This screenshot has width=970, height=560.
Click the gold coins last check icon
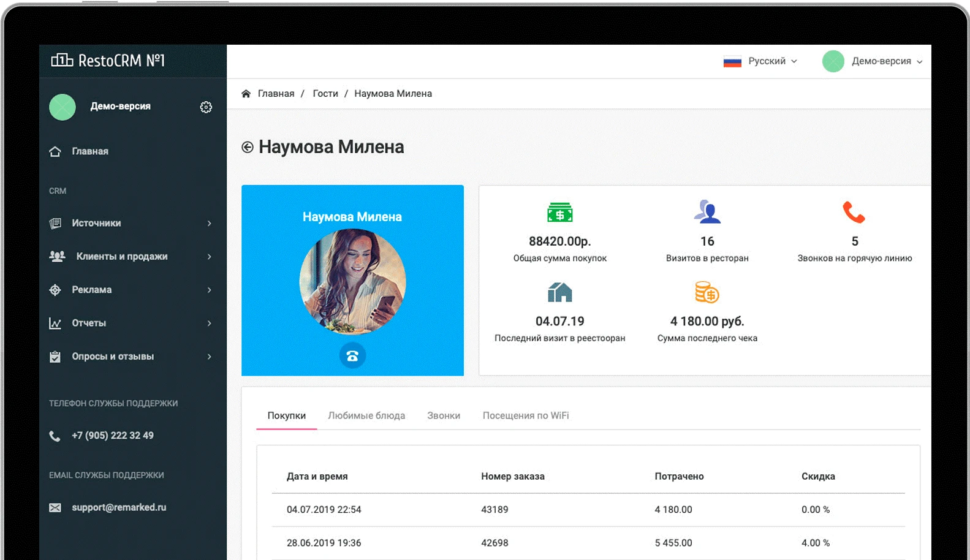[707, 292]
